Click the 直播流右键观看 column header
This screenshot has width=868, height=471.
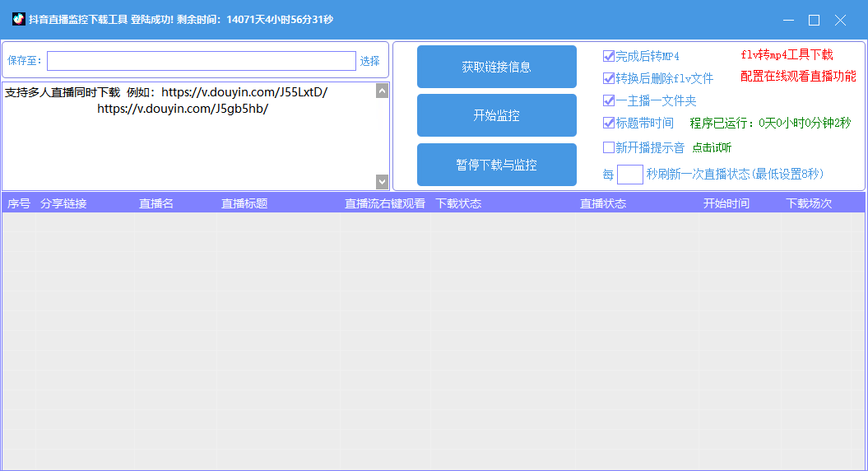[x=385, y=203]
